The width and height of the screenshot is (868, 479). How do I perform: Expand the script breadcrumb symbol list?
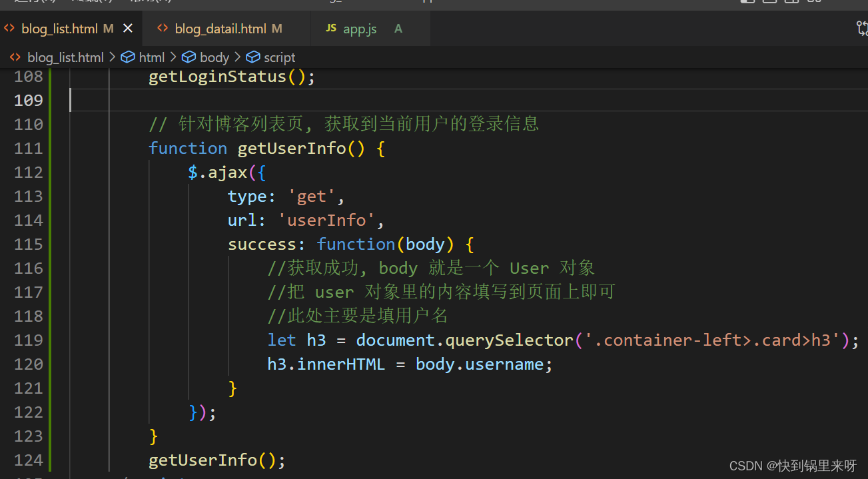coord(279,57)
